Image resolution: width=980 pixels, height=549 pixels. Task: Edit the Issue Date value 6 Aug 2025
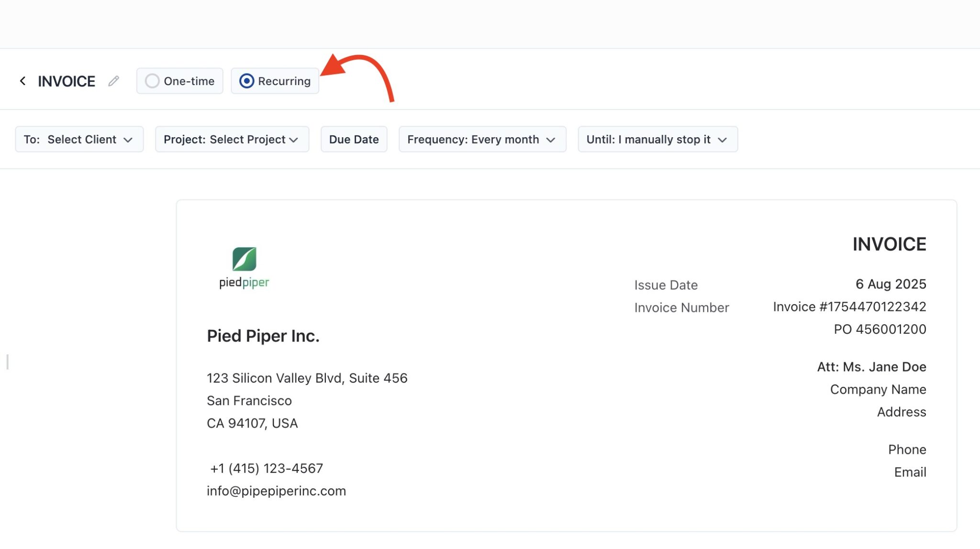[x=891, y=284]
